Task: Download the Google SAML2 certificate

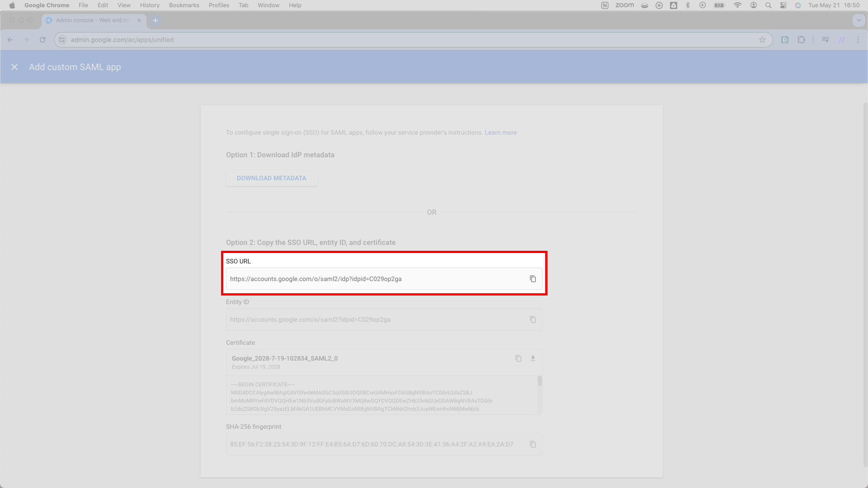Action: 533,358
